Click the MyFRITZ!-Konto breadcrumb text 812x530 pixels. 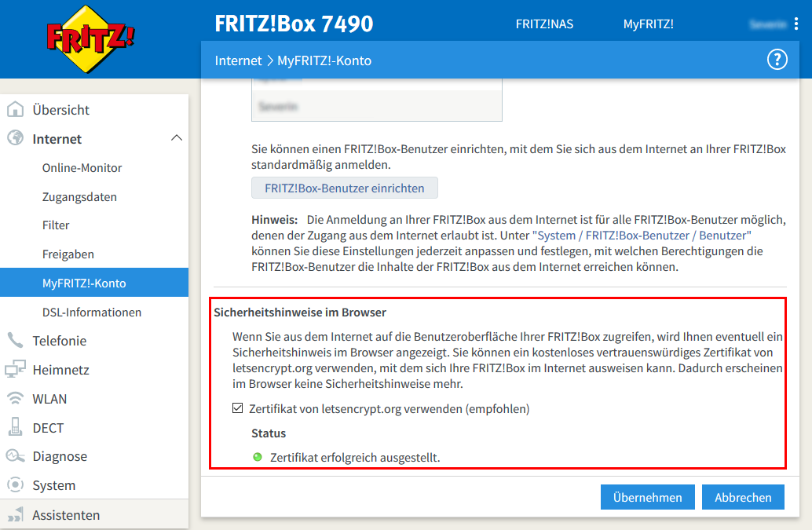pyautogui.click(x=324, y=60)
